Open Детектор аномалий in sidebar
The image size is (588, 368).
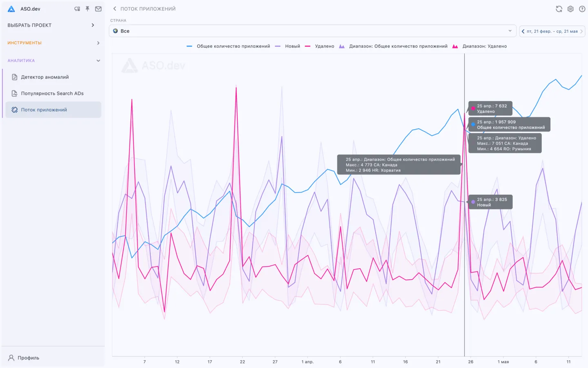[x=45, y=77]
